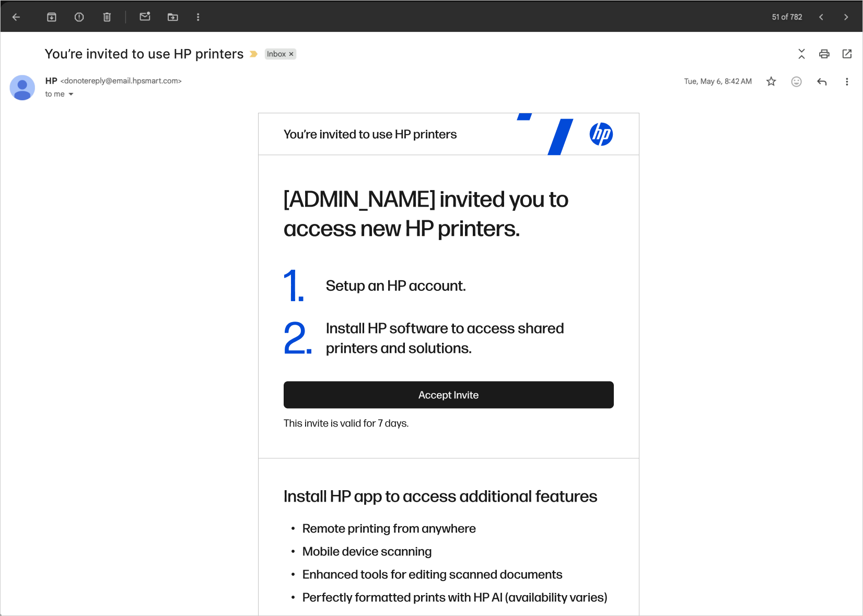Reply to the HP email
The image size is (863, 616).
[822, 81]
